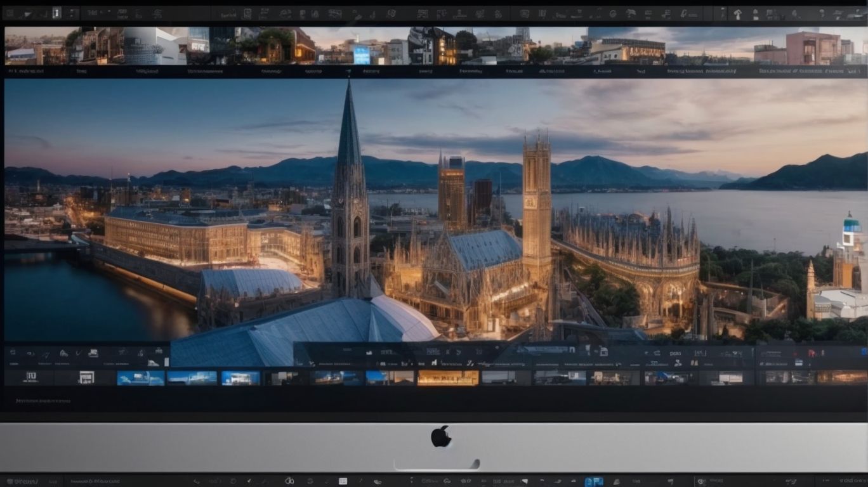
Task: Select leftmost blue thumbnail in lower filmstrip
Action: (x=141, y=378)
